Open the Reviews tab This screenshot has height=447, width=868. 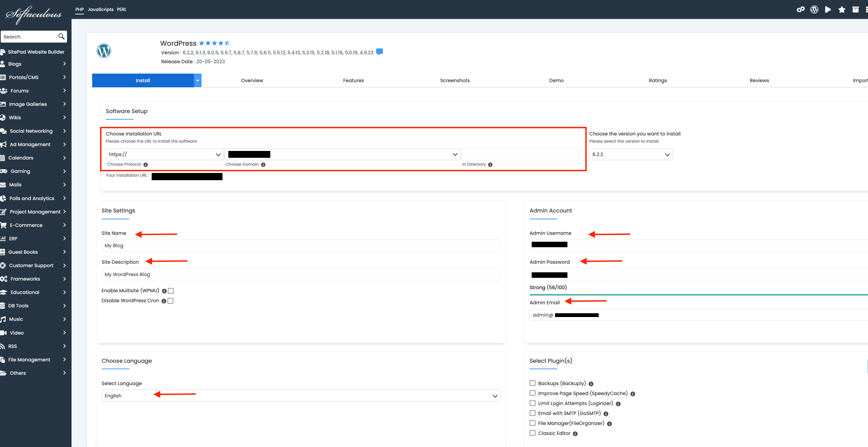pos(759,80)
